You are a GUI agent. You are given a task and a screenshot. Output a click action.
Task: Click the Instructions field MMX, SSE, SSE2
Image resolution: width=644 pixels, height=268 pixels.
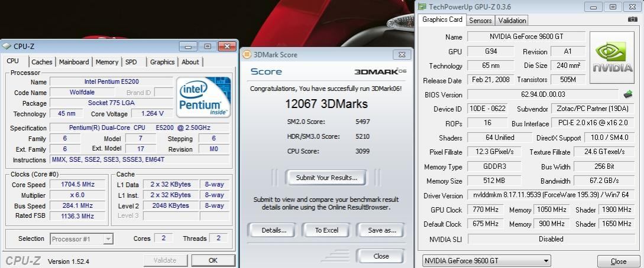tap(140, 159)
